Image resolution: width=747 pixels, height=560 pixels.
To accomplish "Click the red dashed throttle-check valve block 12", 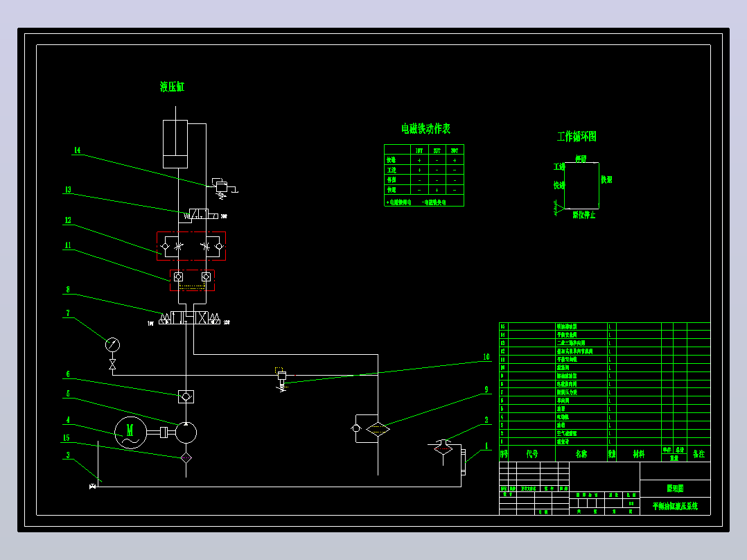I will point(191,246).
